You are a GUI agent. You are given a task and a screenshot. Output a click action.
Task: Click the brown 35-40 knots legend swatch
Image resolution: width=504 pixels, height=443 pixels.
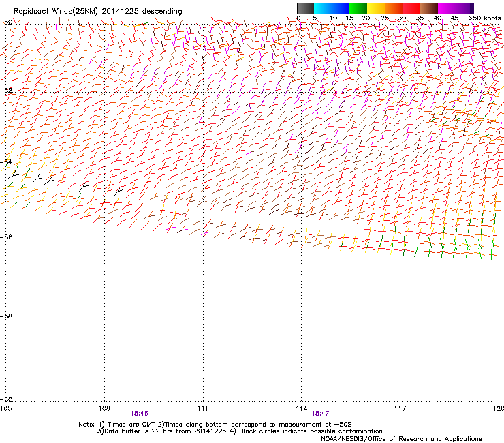(429, 8)
